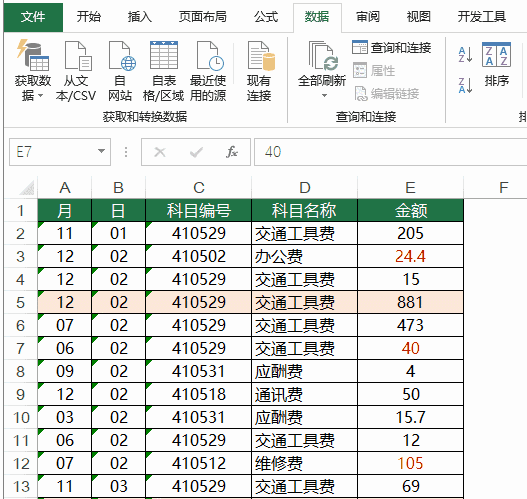Select column C header

click(199, 188)
